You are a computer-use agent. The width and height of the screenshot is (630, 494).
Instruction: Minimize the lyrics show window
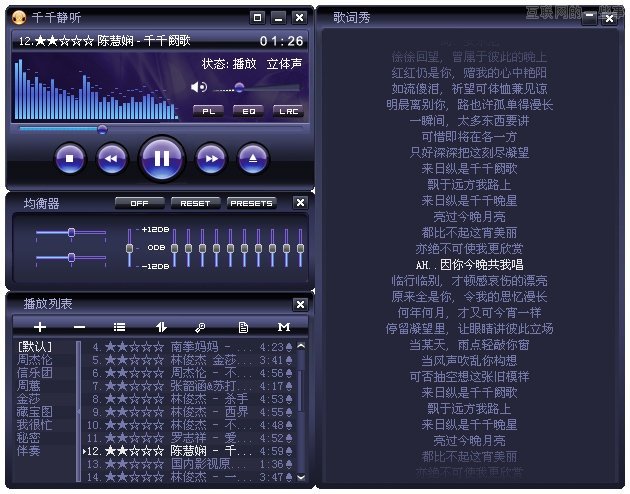pos(589,17)
